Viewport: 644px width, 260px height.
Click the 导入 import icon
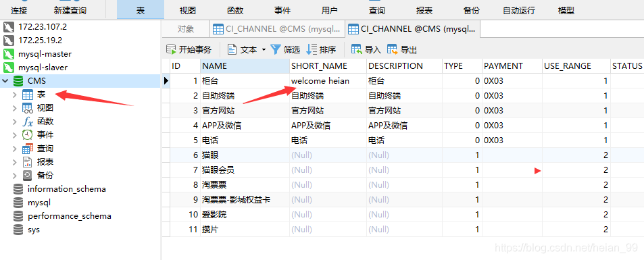point(357,50)
